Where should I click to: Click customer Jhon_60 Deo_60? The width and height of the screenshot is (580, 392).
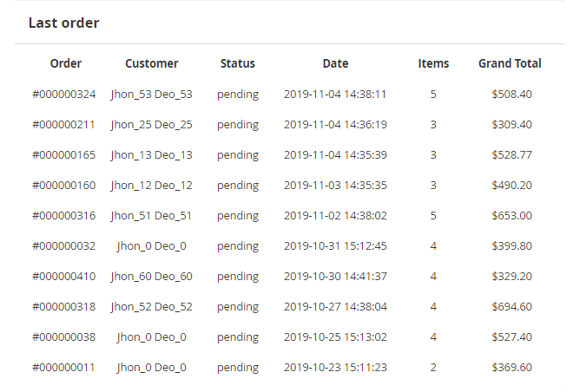point(152,276)
